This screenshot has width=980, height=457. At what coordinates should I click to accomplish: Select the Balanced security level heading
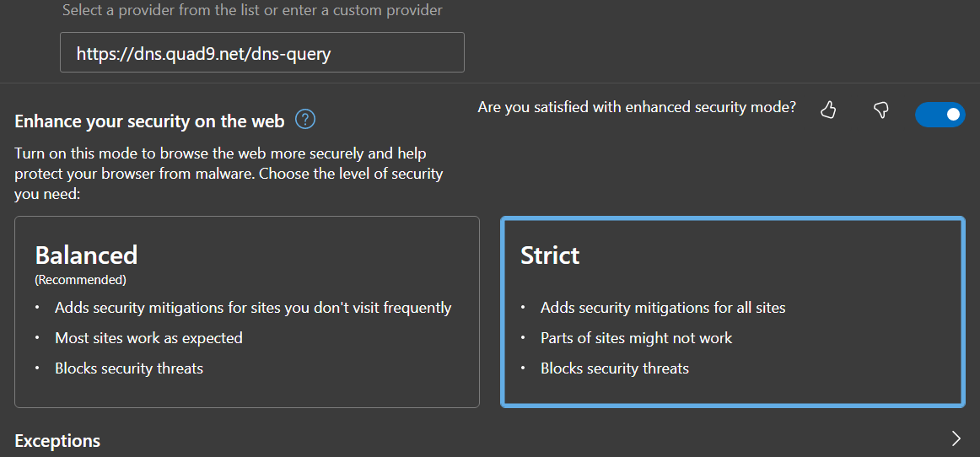pyautogui.click(x=86, y=255)
